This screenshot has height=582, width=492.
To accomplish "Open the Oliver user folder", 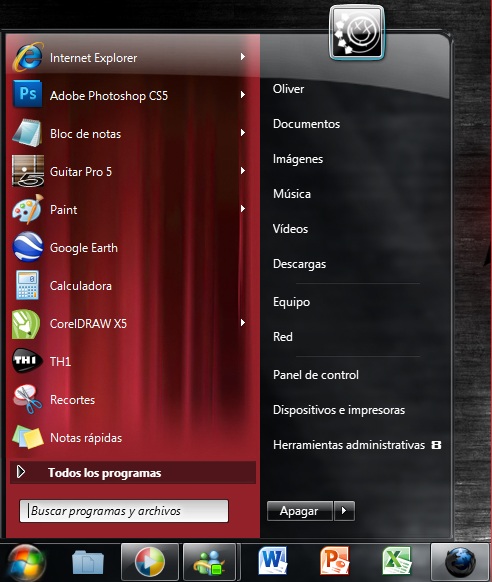I will (x=288, y=89).
